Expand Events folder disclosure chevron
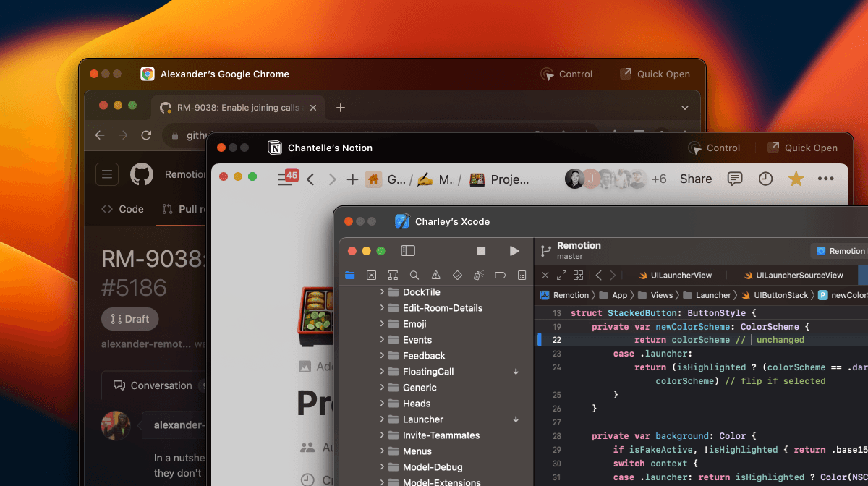 (382, 340)
